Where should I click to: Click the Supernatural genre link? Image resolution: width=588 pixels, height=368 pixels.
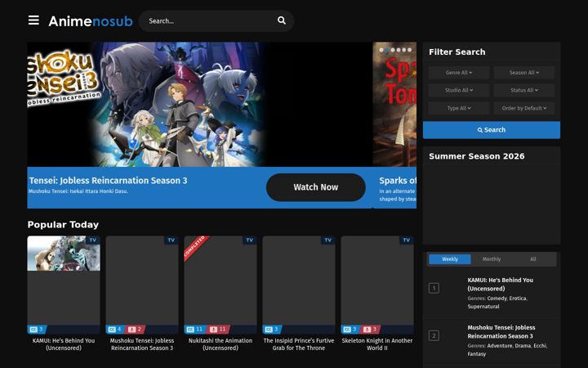483,307
